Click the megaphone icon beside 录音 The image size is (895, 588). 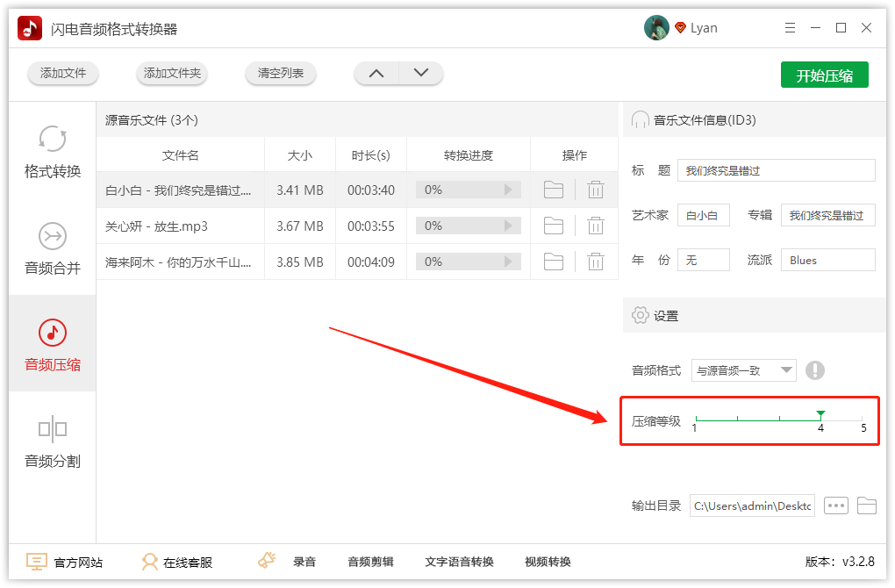tap(267, 560)
